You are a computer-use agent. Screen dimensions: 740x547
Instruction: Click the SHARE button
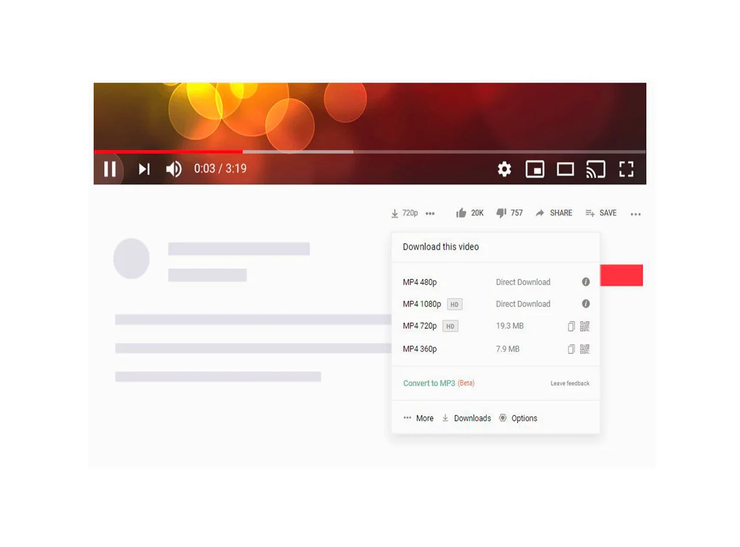(554, 213)
